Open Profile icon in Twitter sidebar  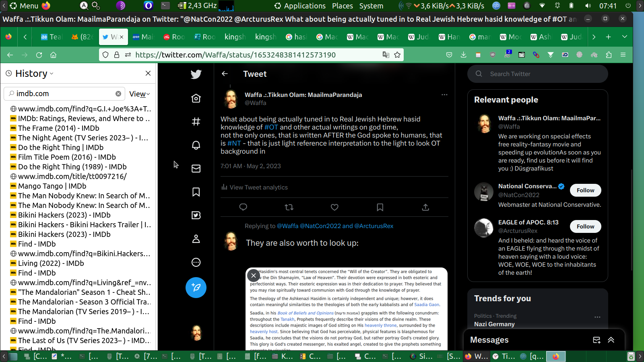coord(196,239)
